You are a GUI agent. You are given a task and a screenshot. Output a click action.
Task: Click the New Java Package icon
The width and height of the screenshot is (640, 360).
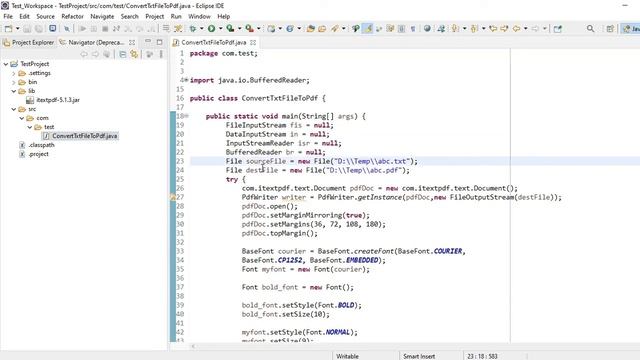click(271, 29)
